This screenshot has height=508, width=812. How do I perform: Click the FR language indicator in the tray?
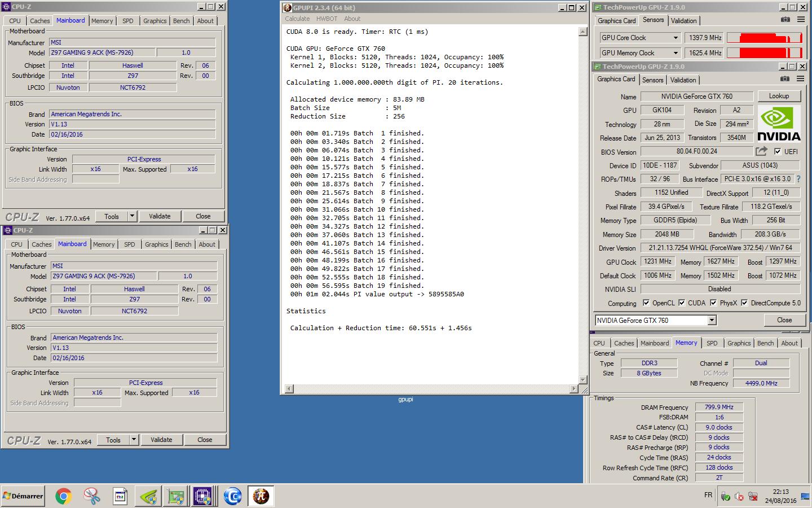(708, 495)
